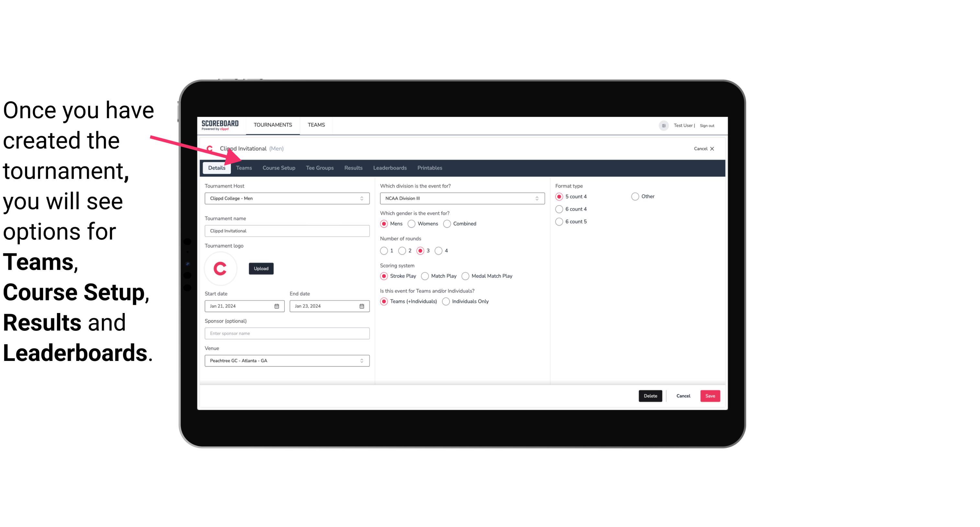Select the Womens gender radio button
The width and height of the screenshot is (980, 527).
(x=412, y=223)
